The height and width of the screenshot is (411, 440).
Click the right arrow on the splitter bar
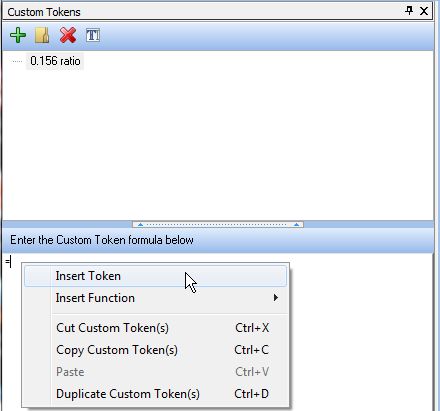[296, 225]
